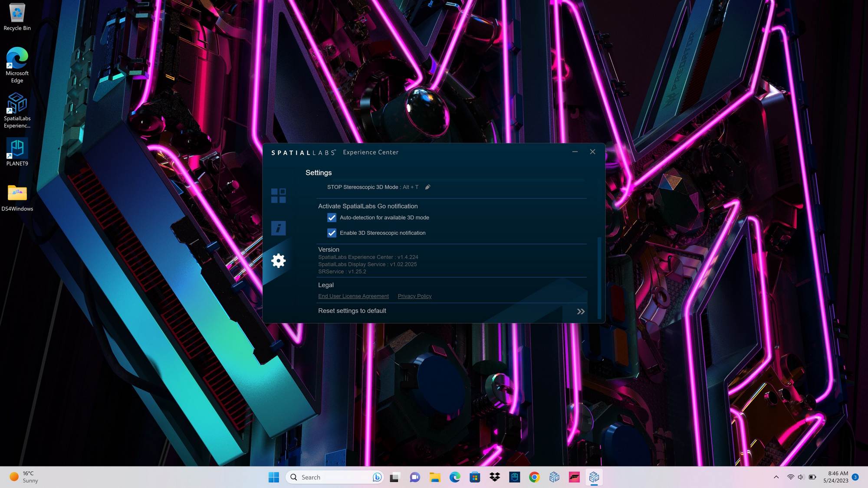
Task: Select the SpatialLabs Experience desktop shortcut
Action: click(17, 111)
